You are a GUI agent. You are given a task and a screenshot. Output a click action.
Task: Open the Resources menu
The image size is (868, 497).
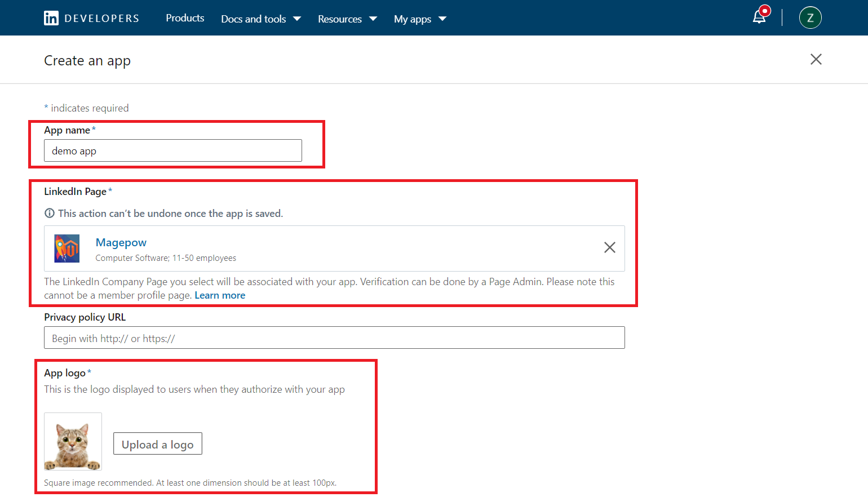pyautogui.click(x=339, y=19)
